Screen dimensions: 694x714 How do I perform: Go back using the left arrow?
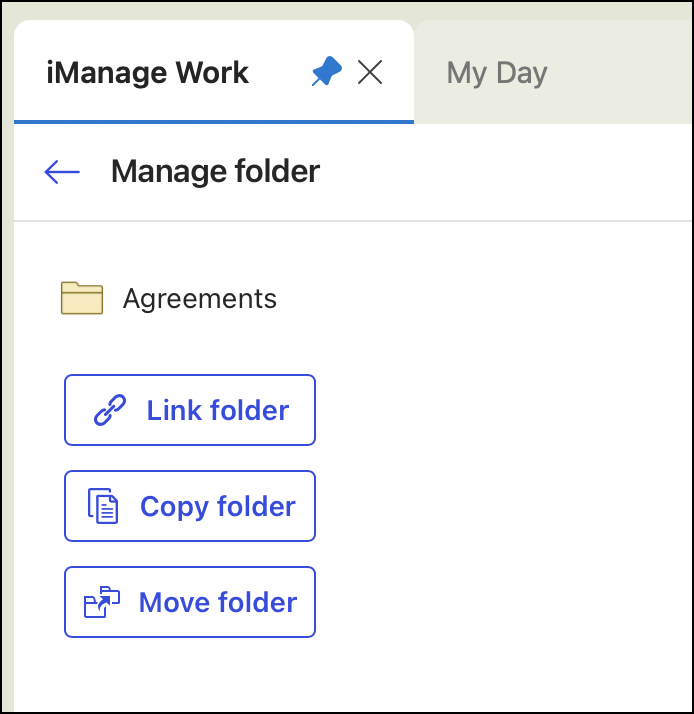62,172
